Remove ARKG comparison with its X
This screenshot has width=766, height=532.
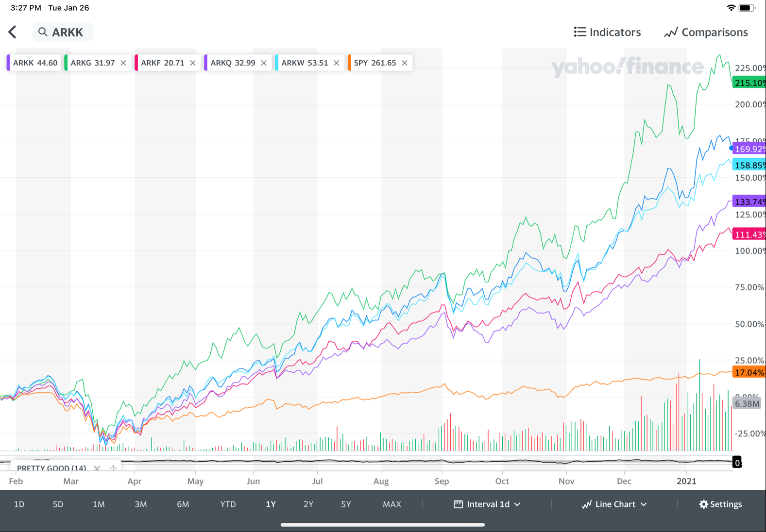tap(123, 63)
